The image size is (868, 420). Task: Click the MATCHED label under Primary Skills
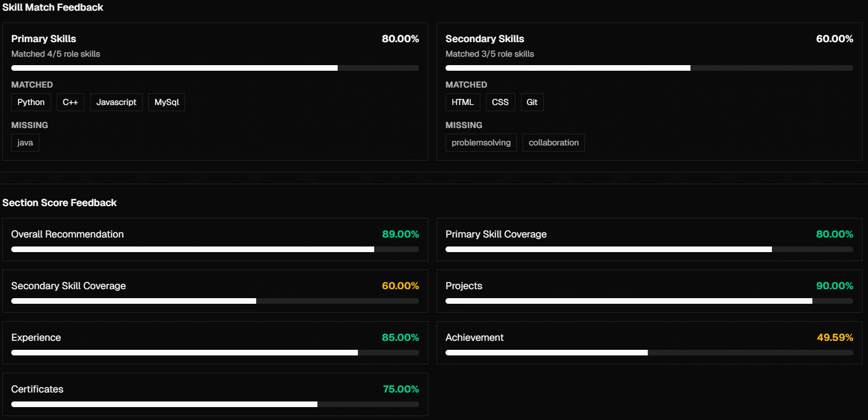32,85
